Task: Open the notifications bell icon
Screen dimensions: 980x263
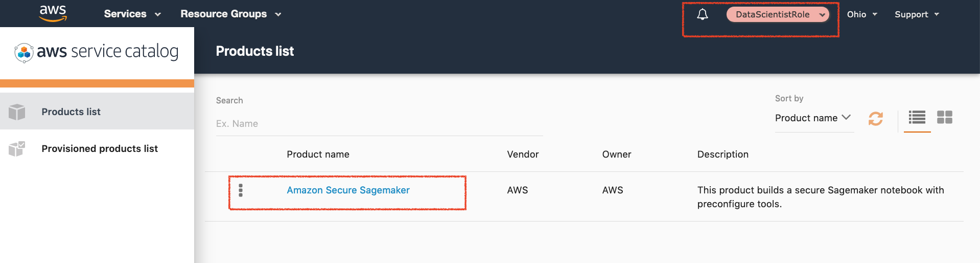Action: click(x=703, y=14)
